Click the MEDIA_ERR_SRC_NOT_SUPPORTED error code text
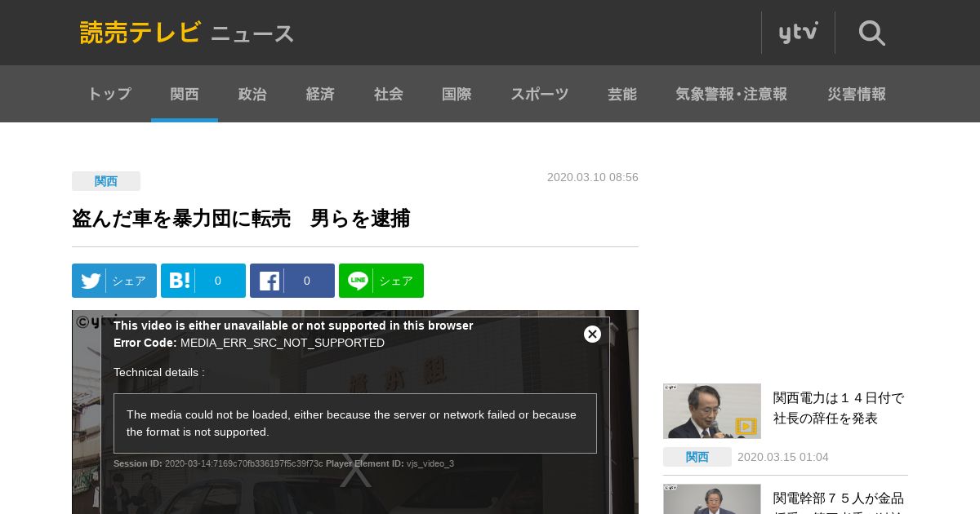980x514 pixels. [x=283, y=343]
